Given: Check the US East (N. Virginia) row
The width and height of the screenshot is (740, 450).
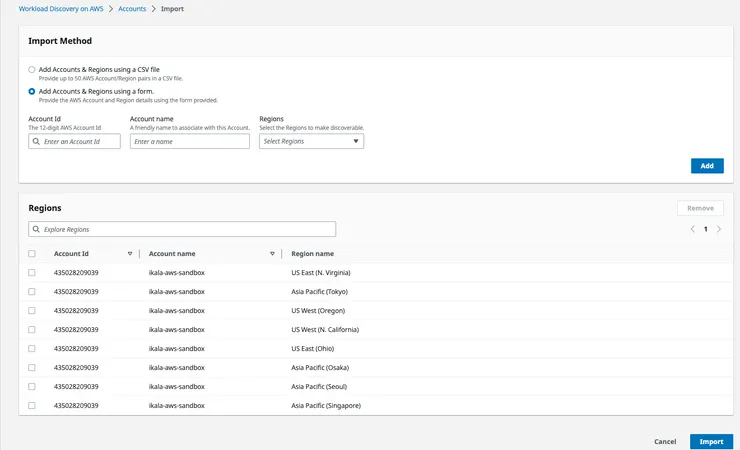Looking at the screenshot, I should [32, 273].
